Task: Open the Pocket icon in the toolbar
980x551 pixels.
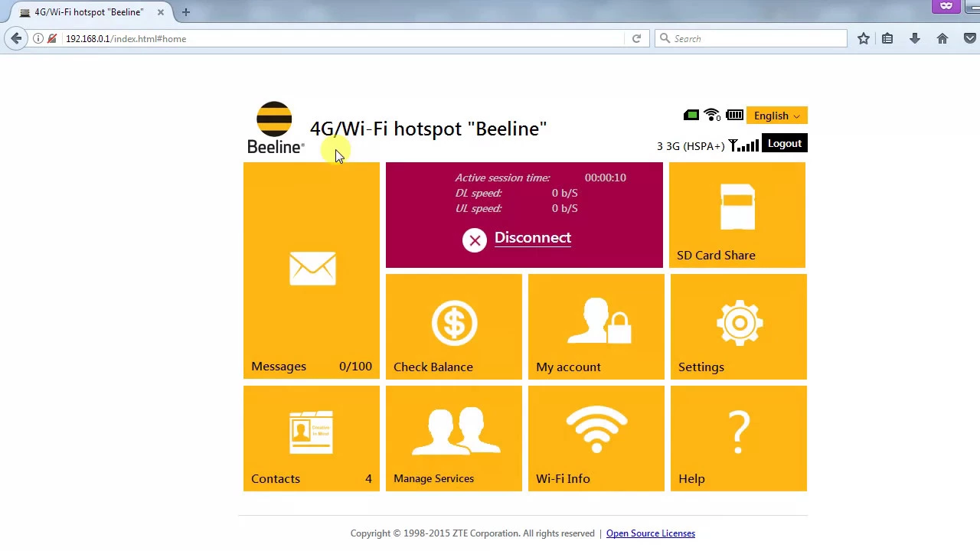Action: point(971,38)
